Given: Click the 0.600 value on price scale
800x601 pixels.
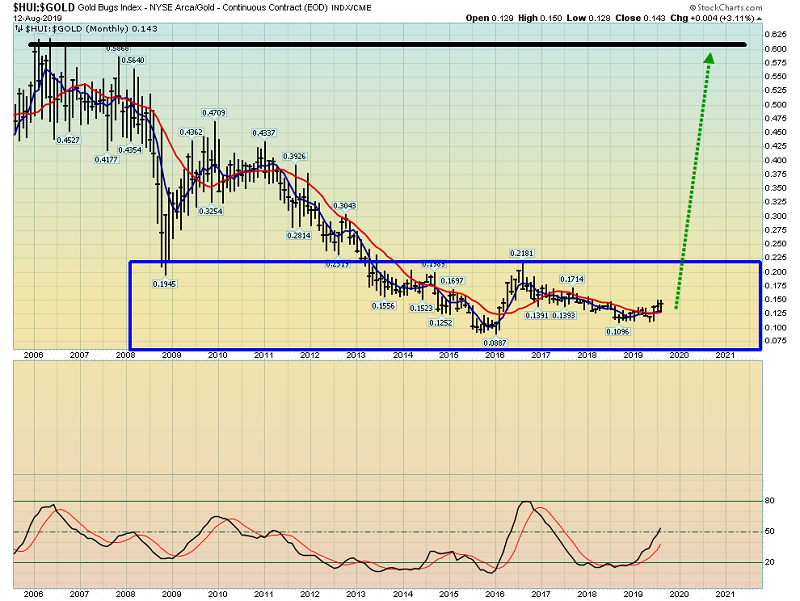Looking at the screenshot, I should (x=773, y=49).
